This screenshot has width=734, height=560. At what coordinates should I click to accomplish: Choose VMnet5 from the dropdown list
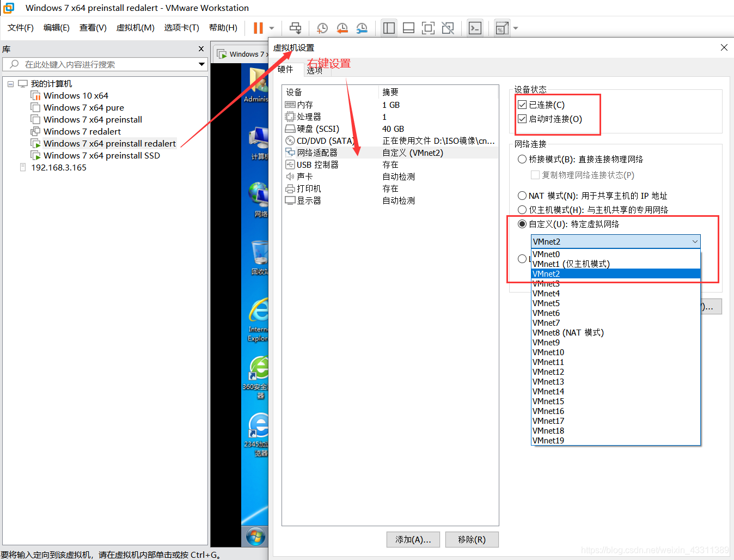(616, 303)
